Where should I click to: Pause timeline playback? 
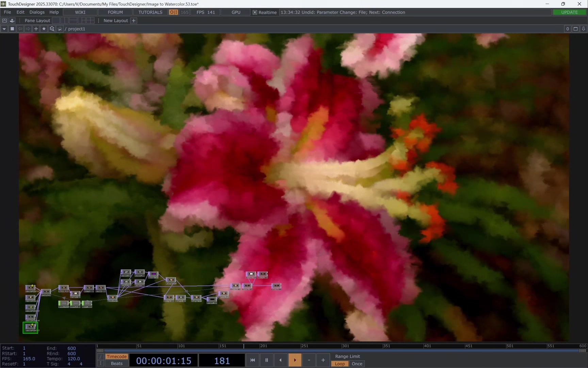[266, 360]
